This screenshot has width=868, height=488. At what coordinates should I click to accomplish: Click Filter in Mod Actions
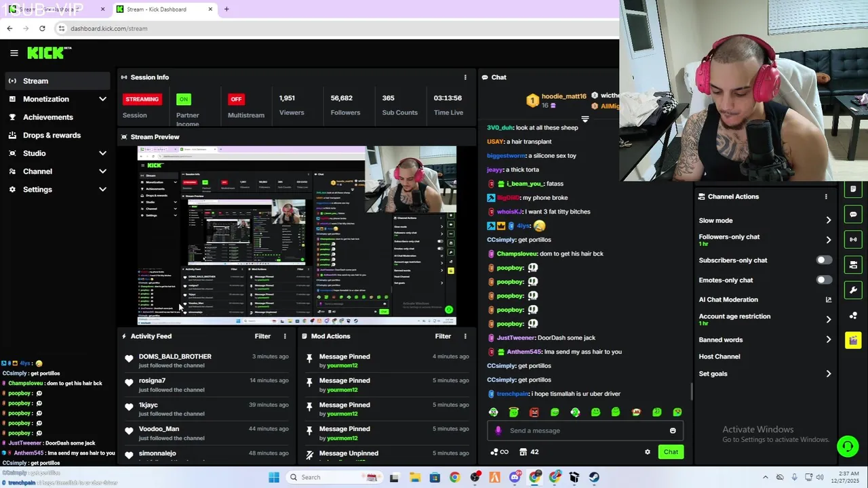point(443,336)
